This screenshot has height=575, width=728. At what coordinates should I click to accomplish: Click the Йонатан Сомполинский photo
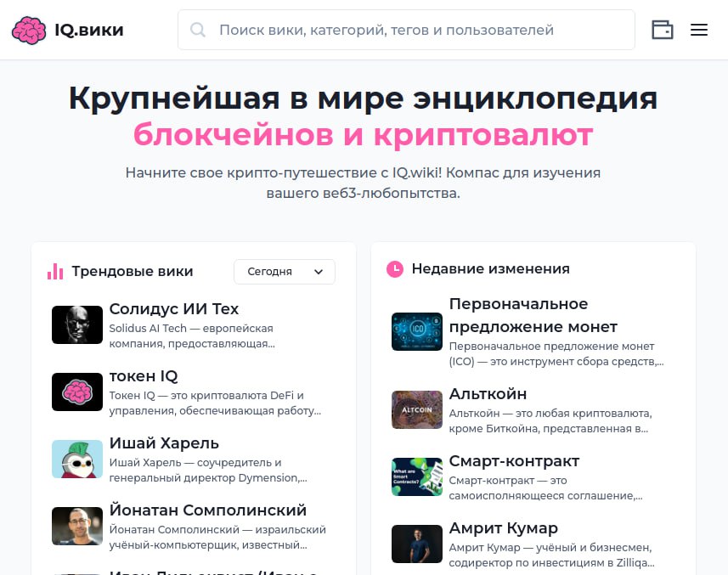click(x=77, y=526)
